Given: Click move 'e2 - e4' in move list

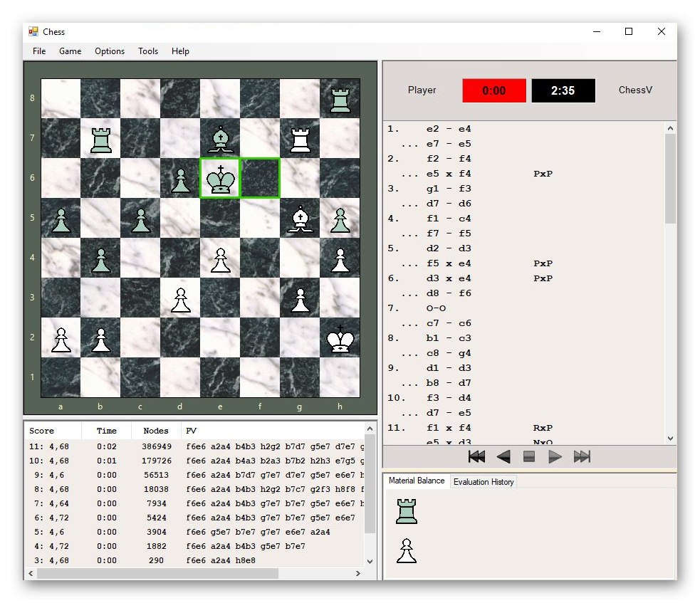Looking at the screenshot, I should click(448, 129).
